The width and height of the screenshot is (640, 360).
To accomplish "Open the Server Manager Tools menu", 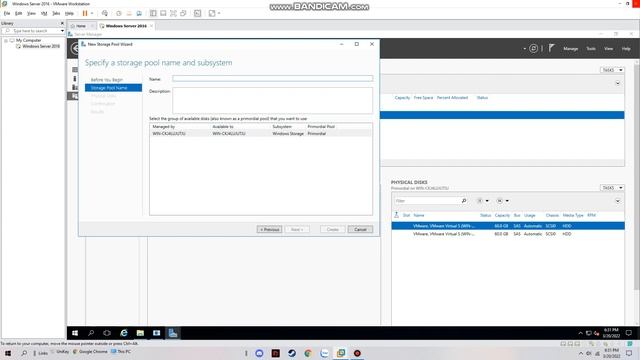I will tap(591, 49).
